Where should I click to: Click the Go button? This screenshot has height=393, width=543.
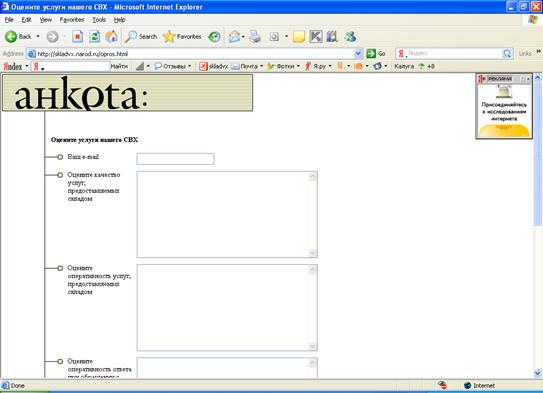[376, 53]
